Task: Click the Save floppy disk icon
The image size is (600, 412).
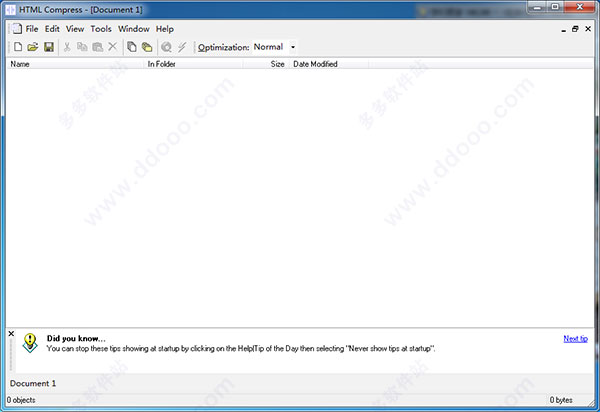Action: (49, 47)
